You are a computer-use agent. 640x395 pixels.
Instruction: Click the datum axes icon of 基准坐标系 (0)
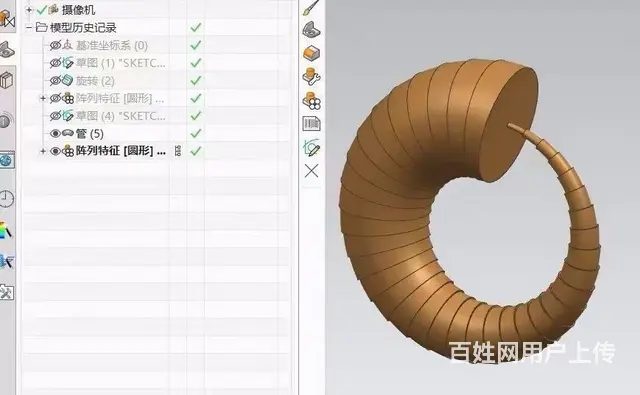68,44
